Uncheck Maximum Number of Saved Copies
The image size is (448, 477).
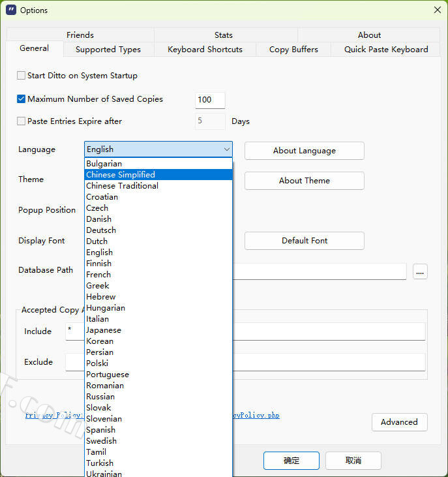(21, 99)
